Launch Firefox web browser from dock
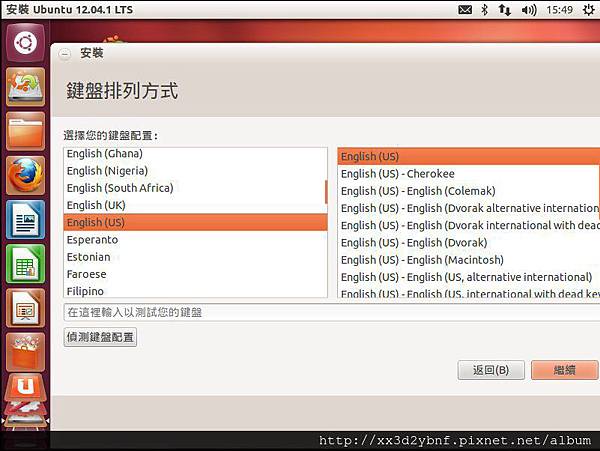 point(26,175)
